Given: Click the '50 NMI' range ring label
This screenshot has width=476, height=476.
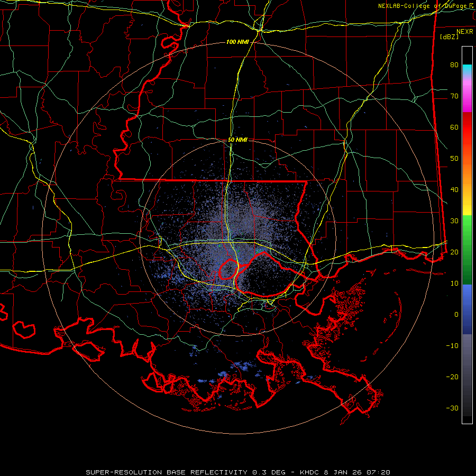Looking at the screenshot, I should 237,140.
